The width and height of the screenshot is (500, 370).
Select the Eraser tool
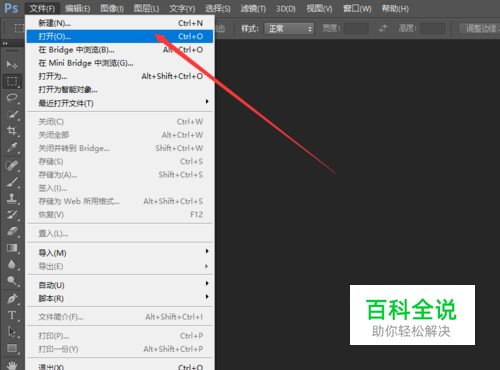point(12,231)
